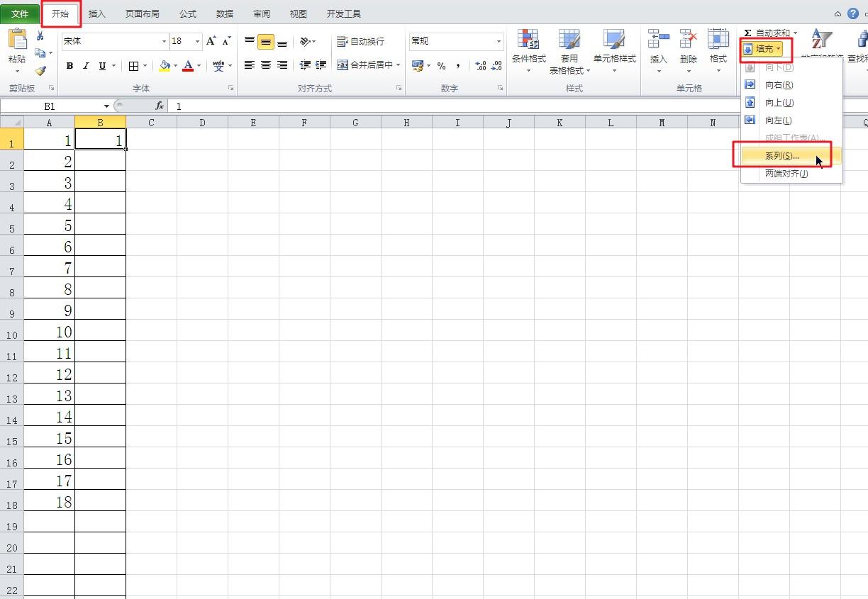This screenshot has height=599, width=868.
Task: Open Cell Styles (单元格样式)
Action: click(x=614, y=51)
